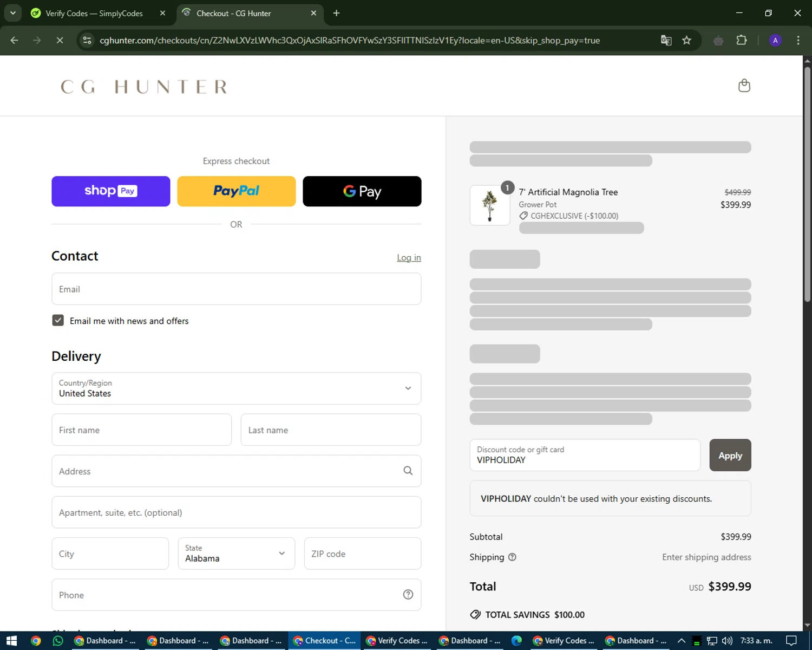Open the Google Translate icon

click(x=666, y=40)
